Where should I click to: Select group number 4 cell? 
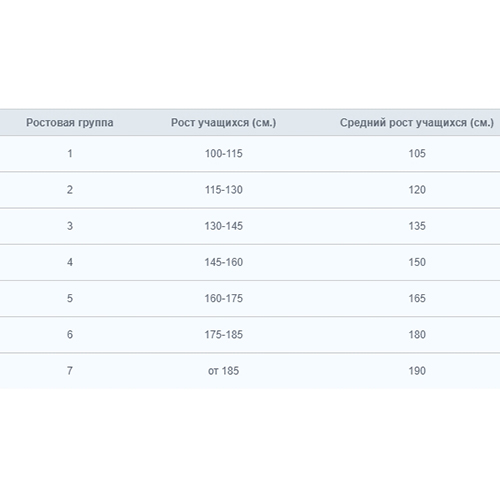click(70, 262)
